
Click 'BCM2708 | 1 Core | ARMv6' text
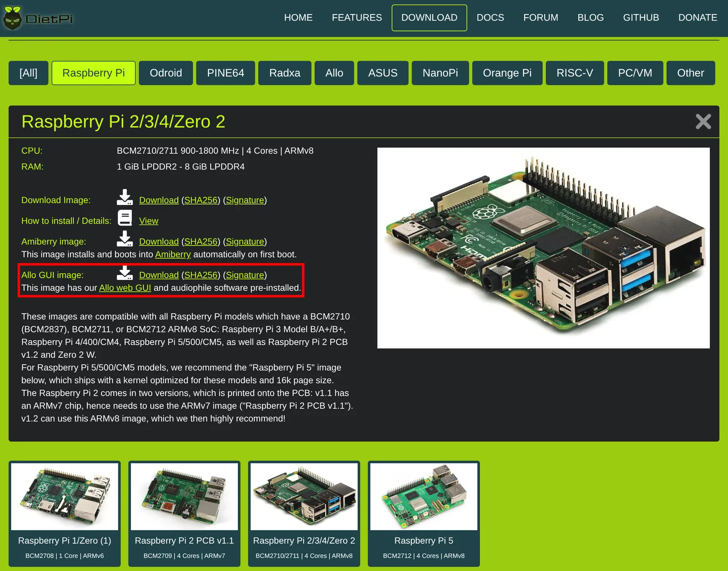click(65, 556)
